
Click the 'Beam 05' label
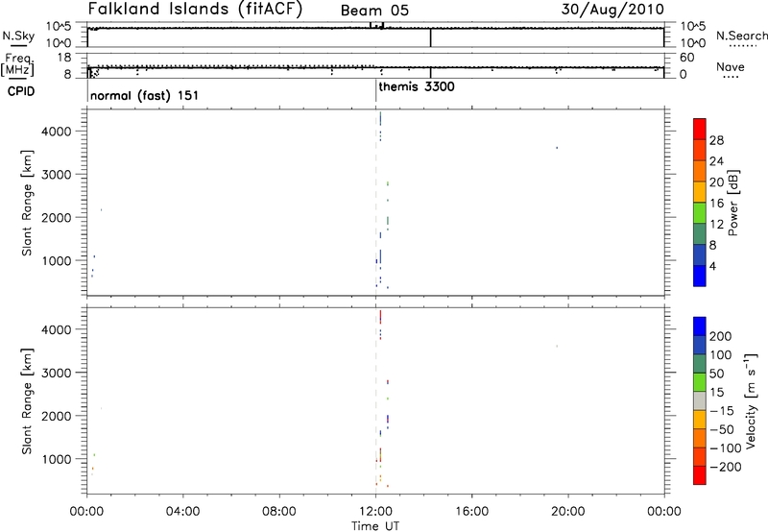374,11
